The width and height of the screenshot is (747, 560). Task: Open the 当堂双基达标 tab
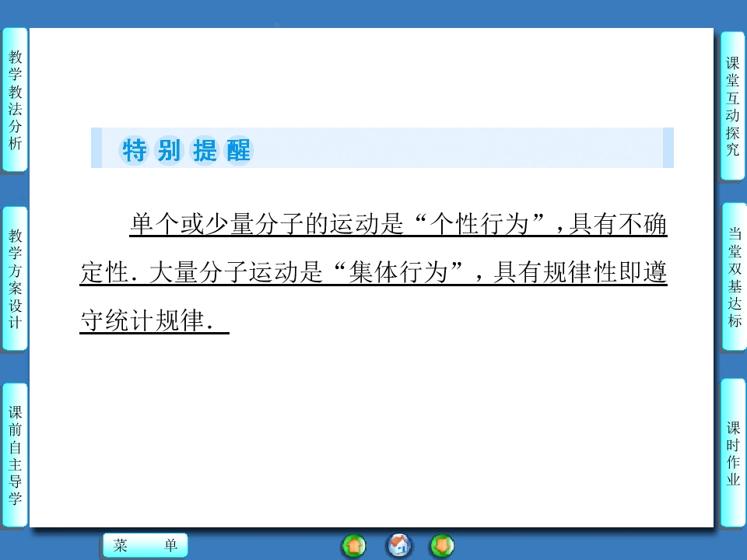coord(733,276)
